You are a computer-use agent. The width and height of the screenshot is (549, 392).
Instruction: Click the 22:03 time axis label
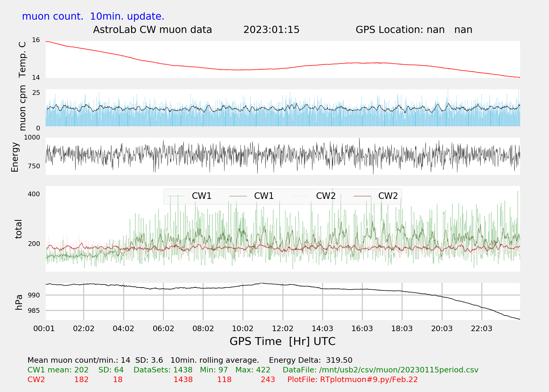pyautogui.click(x=481, y=328)
